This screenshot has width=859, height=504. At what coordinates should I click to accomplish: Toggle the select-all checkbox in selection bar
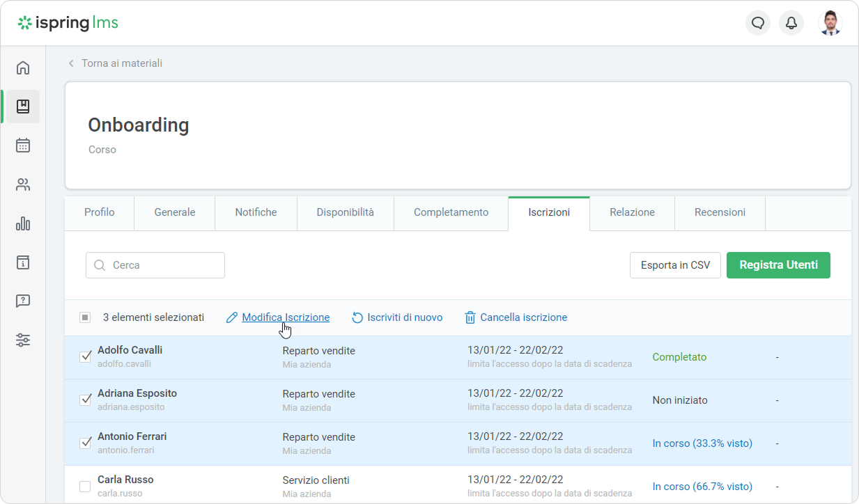pyautogui.click(x=85, y=317)
